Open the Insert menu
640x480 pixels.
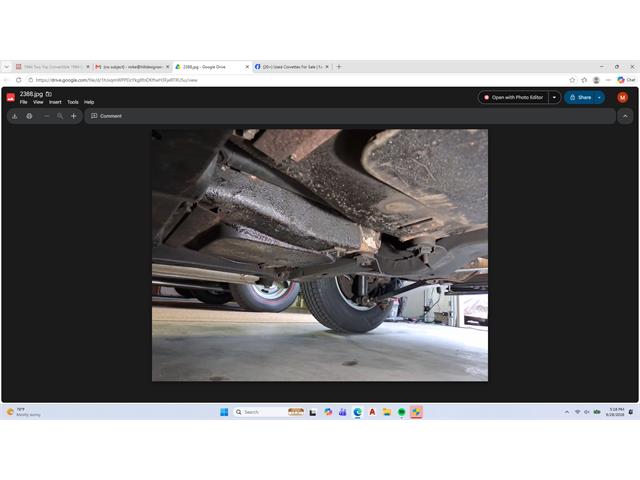point(55,102)
